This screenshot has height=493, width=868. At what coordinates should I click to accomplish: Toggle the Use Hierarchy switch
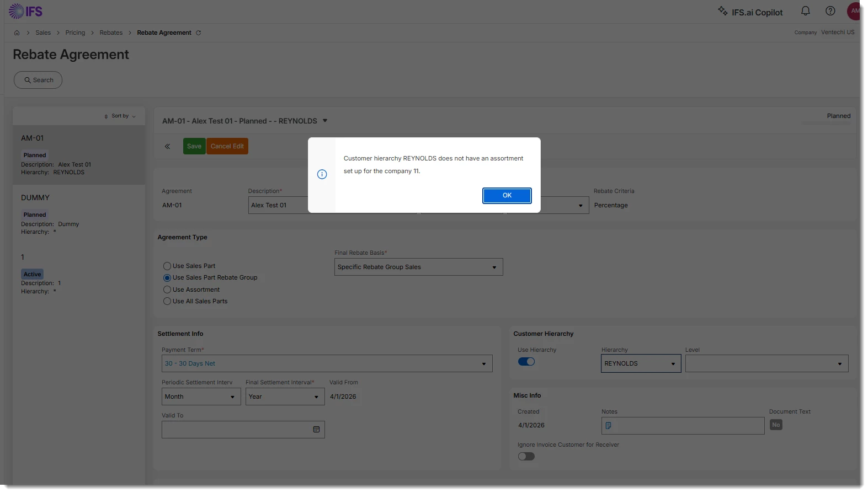pyautogui.click(x=526, y=362)
